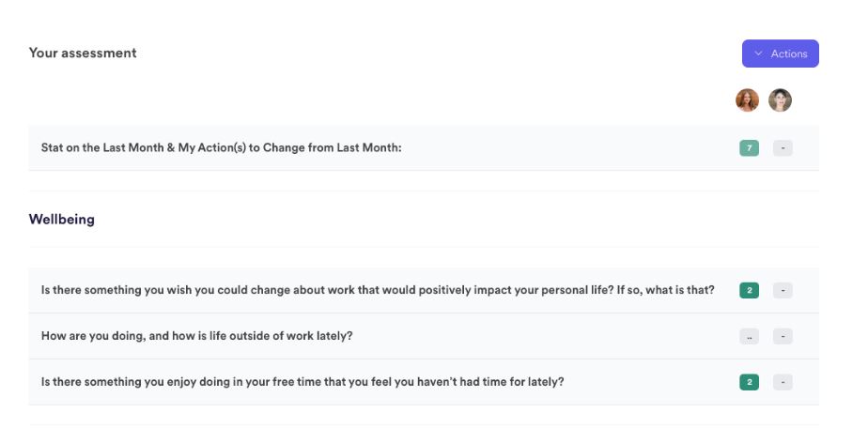Click the Your assessment heading
Viewport: 868px width, 428px height.
(83, 53)
